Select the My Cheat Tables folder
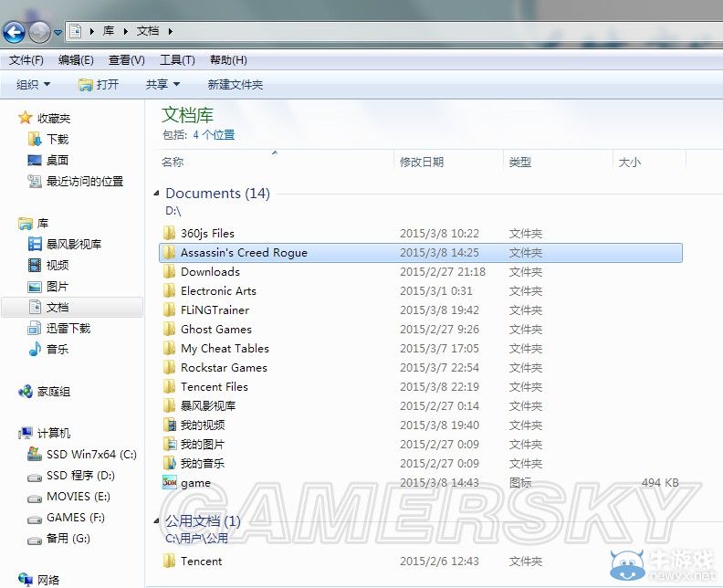This screenshot has height=588, width=723. (225, 348)
